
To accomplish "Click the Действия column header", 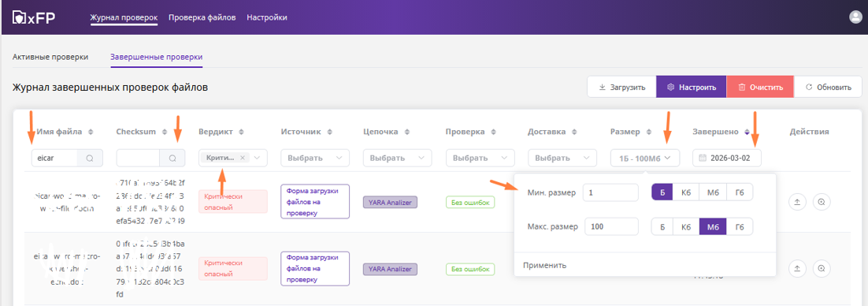I will pyautogui.click(x=809, y=132).
